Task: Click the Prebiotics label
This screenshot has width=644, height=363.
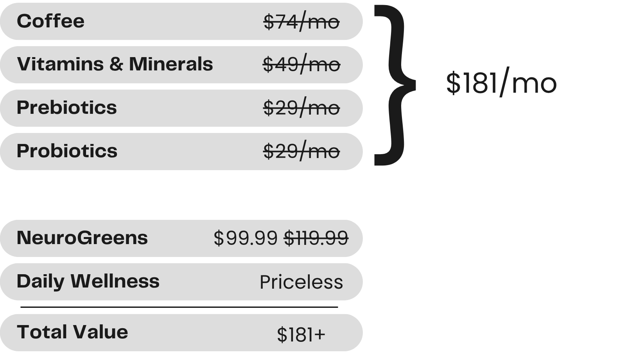Action: pos(66,108)
